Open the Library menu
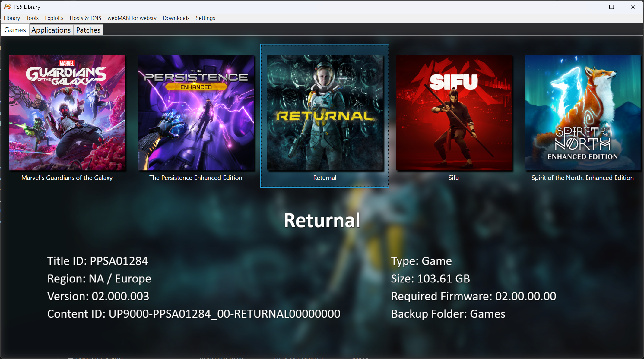The width and height of the screenshot is (644, 359). (x=12, y=18)
